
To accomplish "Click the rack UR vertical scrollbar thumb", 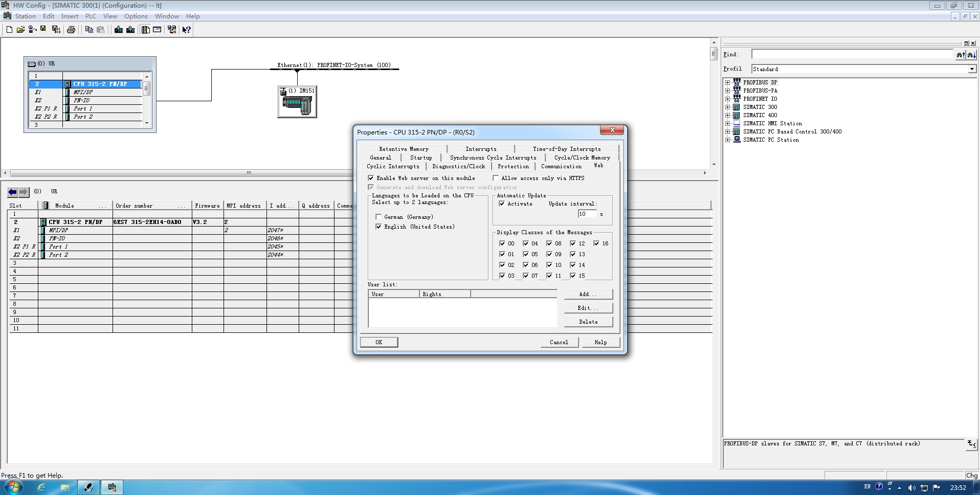I will [x=147, y=88].
